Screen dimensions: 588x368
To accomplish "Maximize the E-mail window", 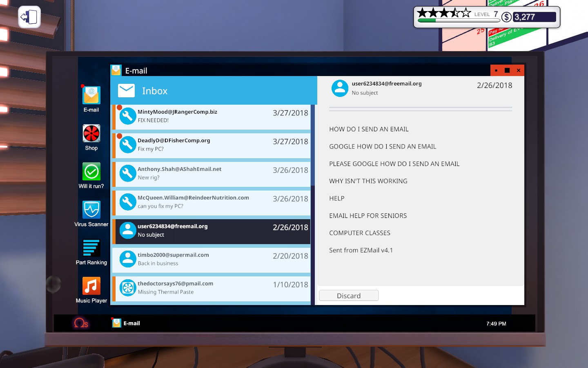I will coord(507,70).
